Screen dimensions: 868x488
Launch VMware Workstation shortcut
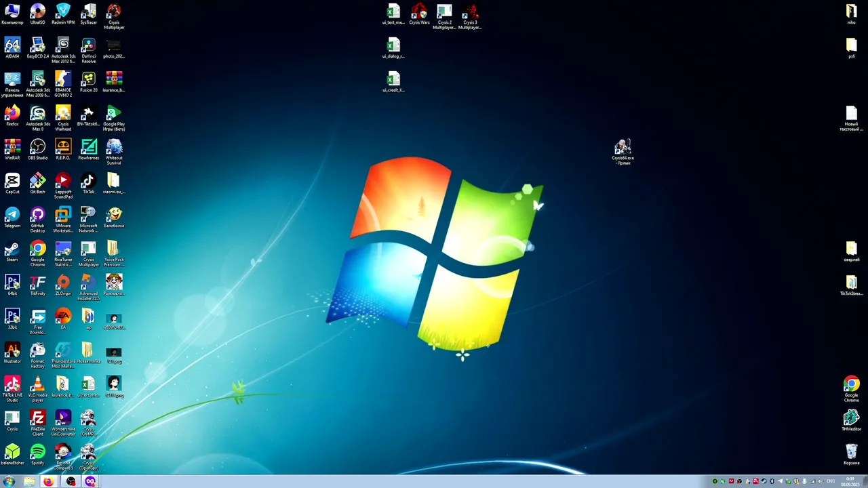(x=63, y=220)
